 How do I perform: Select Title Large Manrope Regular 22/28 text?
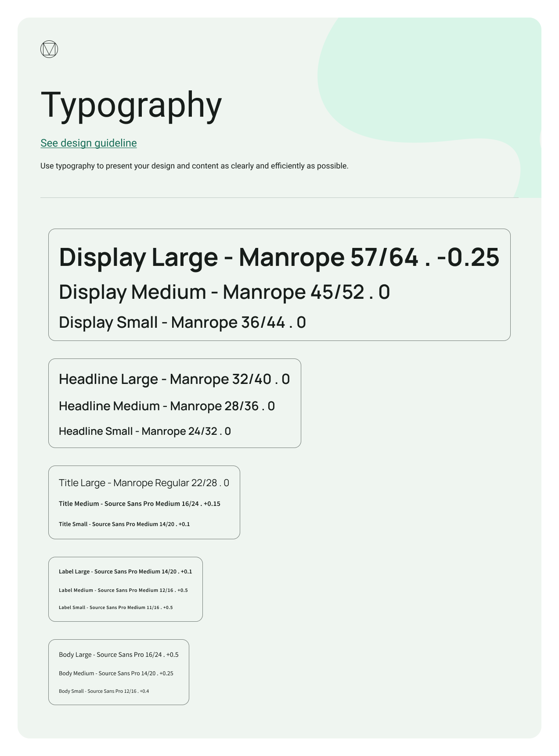pyautogui.click(x=144, y=483)
